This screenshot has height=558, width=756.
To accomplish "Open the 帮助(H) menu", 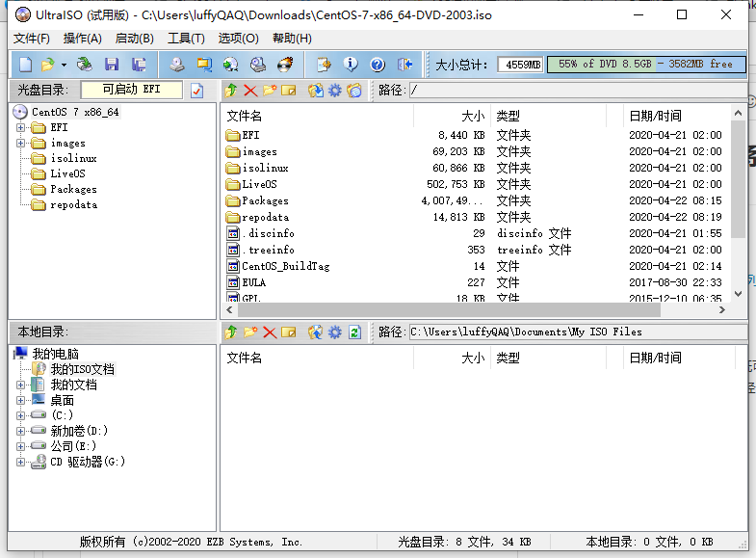I will pyautogui.click(x=292, y=39).
